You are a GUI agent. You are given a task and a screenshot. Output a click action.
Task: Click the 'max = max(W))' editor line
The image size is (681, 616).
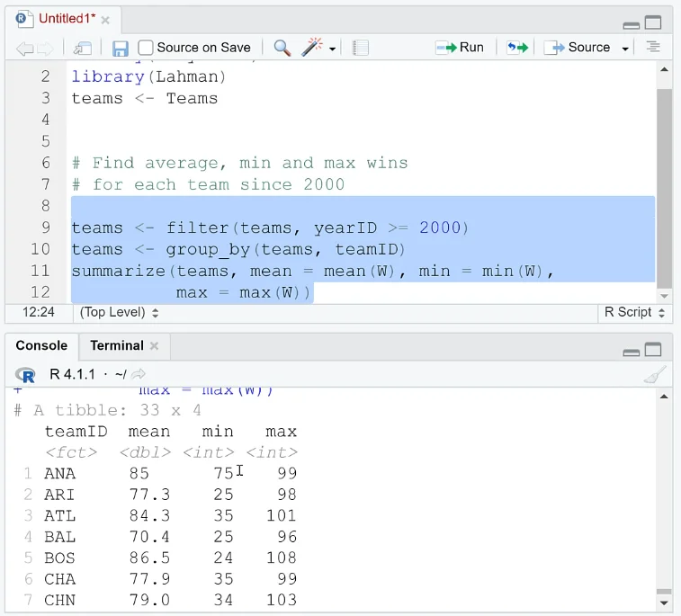[243, 293]
